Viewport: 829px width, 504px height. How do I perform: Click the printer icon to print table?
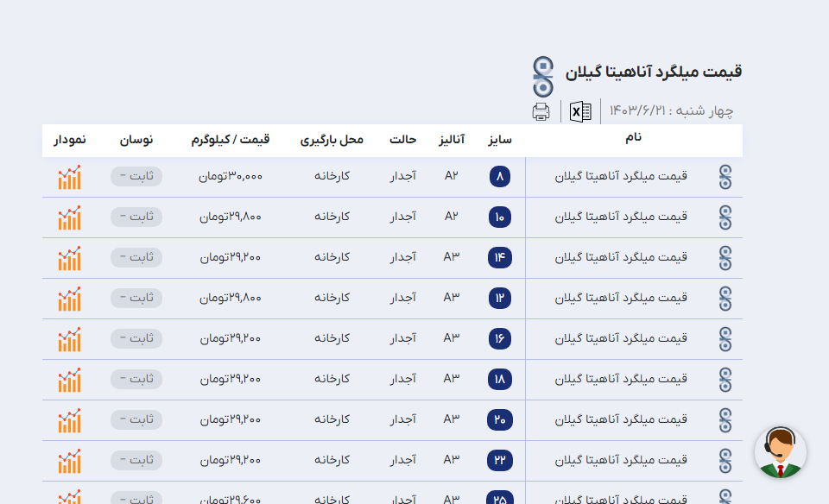[x=541, y=111]
